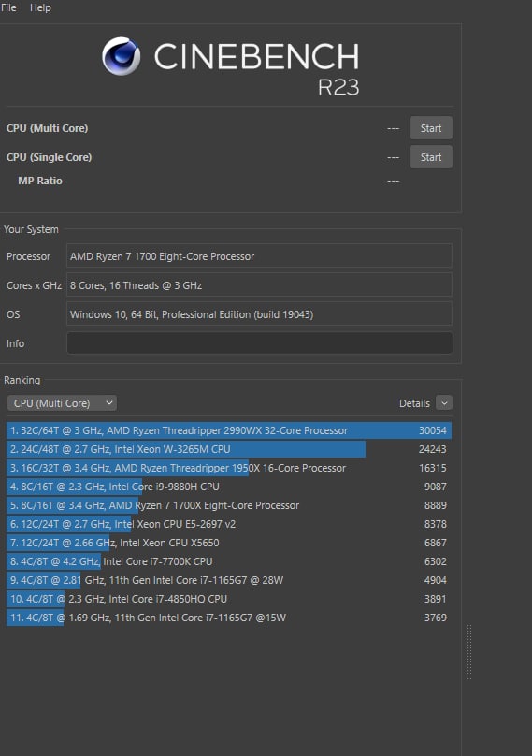Open the Help menu
Image resolution: width=532 pixels, height=756 pixels.
click(40, 7)
